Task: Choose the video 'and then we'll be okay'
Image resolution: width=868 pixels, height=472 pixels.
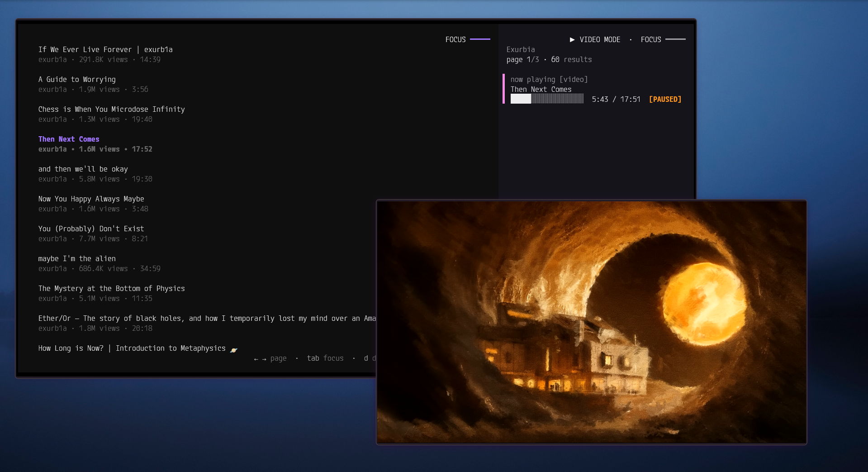Action: pos(83,169)
